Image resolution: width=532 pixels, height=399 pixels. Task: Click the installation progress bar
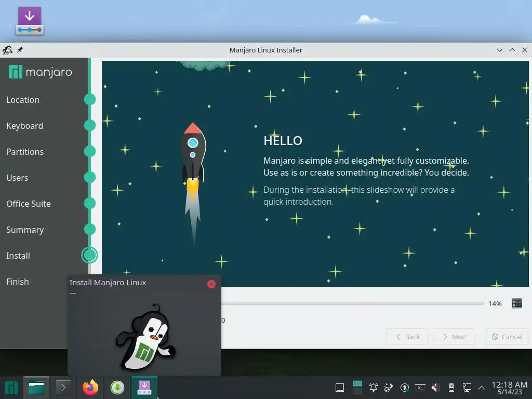click(353, 303)
